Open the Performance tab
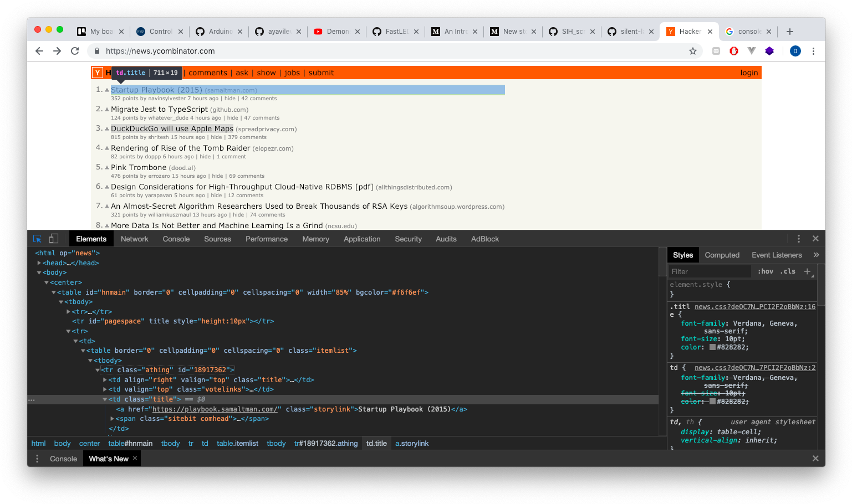Image resolution: width=852 pixels, height=504 pixels. point(267,239)
